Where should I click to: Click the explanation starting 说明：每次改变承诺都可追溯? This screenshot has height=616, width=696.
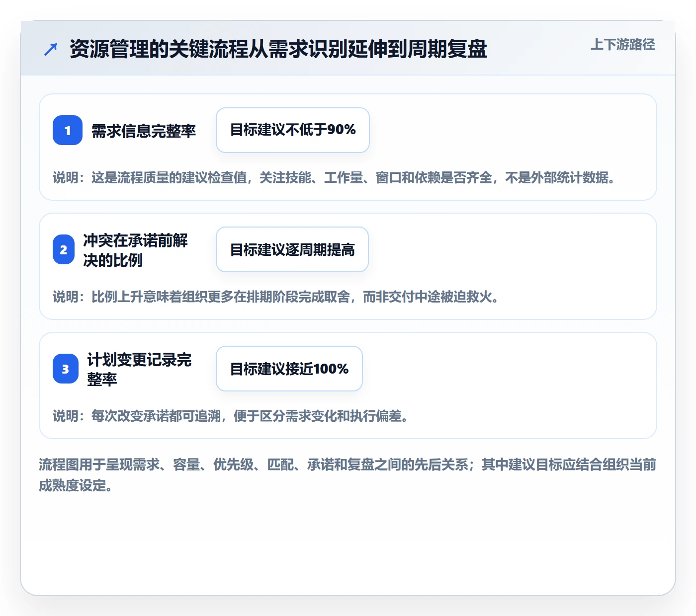231,416
